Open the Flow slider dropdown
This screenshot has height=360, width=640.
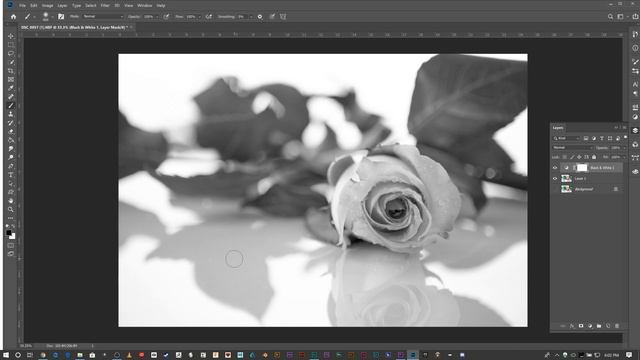[200, 17]
